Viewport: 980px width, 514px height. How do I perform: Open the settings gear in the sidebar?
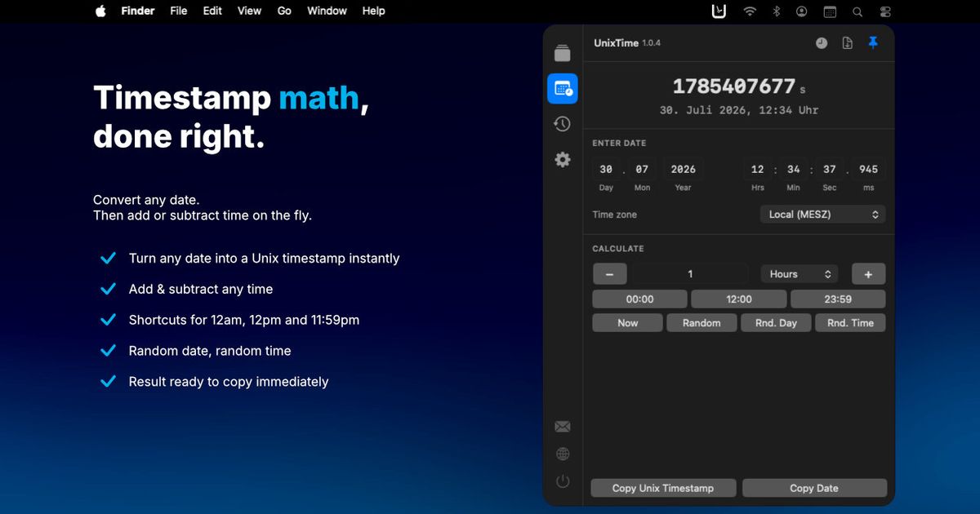pos(562,159)
